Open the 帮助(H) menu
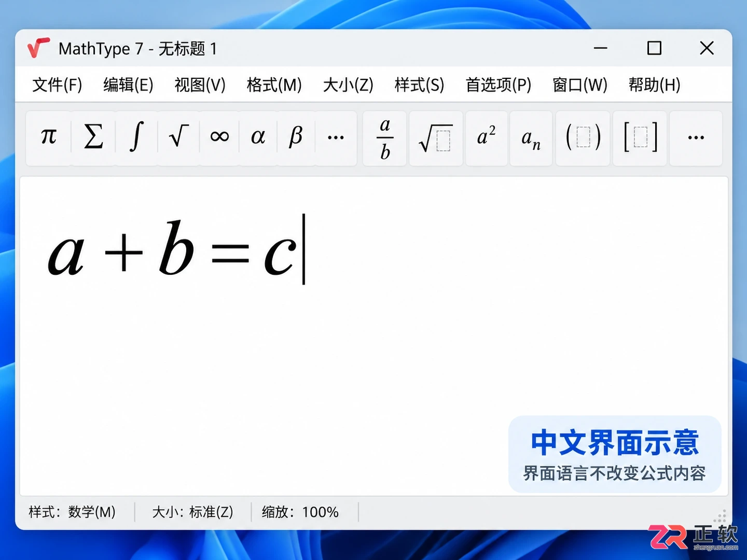Image resolution: width=747 pixels, height=560 pixels. (x=654, y=85)
